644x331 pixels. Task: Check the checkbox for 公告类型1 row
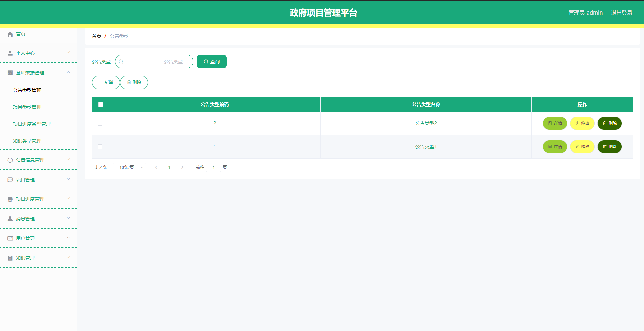tap(100, 147)
